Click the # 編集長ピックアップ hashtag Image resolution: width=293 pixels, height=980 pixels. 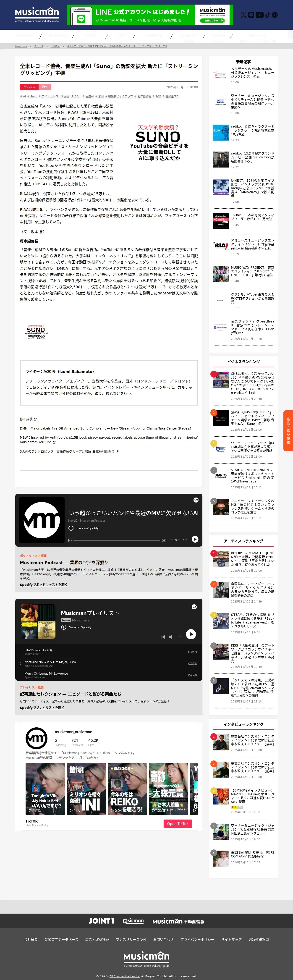click(x=119, y=97)
